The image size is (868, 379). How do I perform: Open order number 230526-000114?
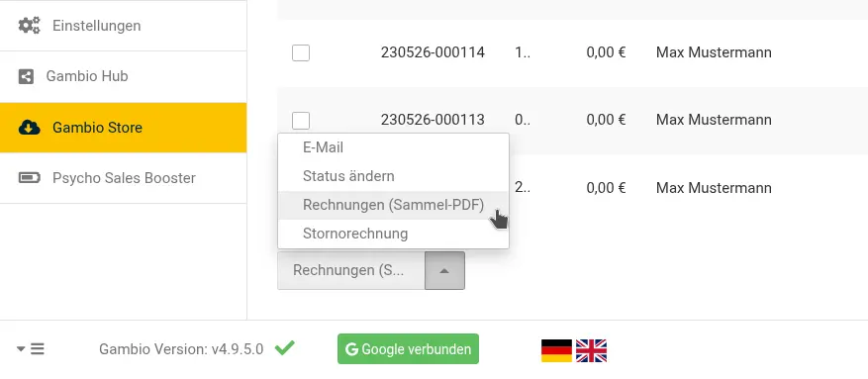point(433,52)
